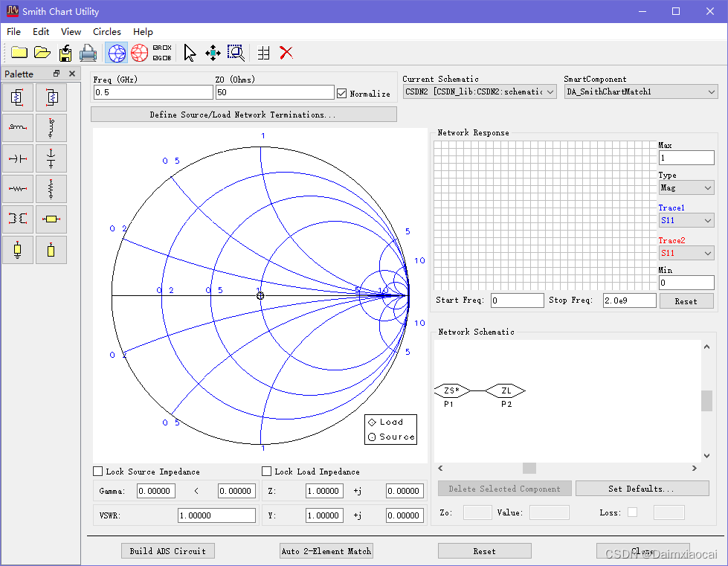The width and height of the screenshot is (728, 566).
Task: Add a series transmission line from palette
Action: pos(51,219)
